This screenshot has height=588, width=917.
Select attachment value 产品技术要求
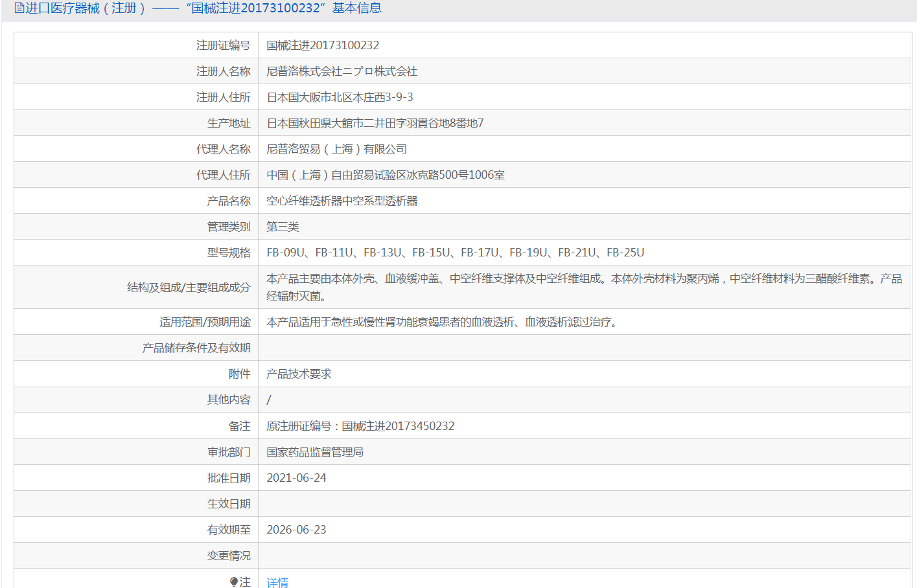[x=299, y=374]
